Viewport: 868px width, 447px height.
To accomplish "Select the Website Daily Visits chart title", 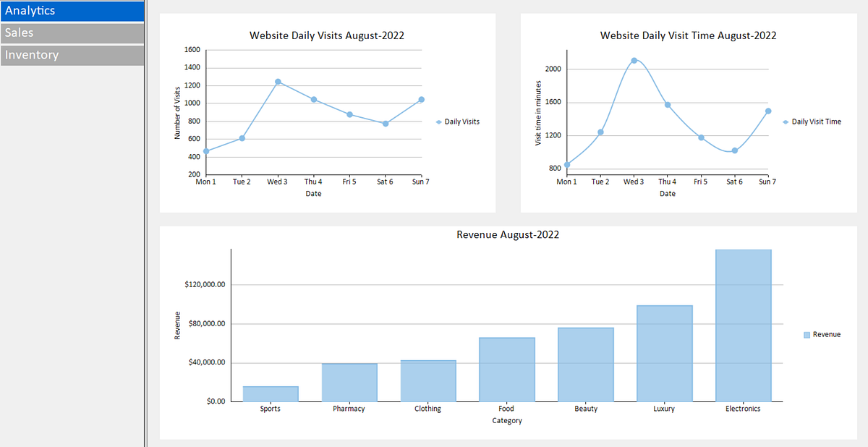I will click(x=327, y=35).
